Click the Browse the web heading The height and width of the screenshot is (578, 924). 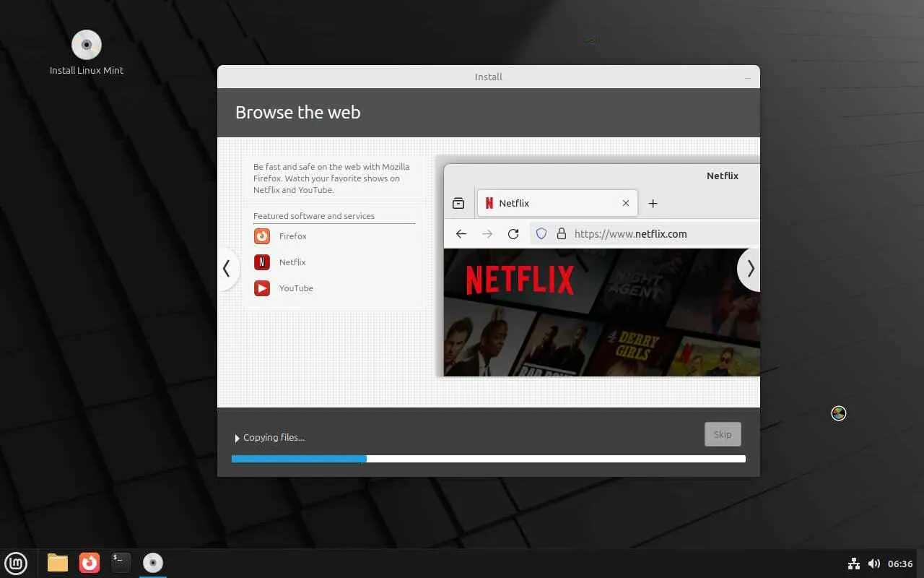click(x=298, y=113)
